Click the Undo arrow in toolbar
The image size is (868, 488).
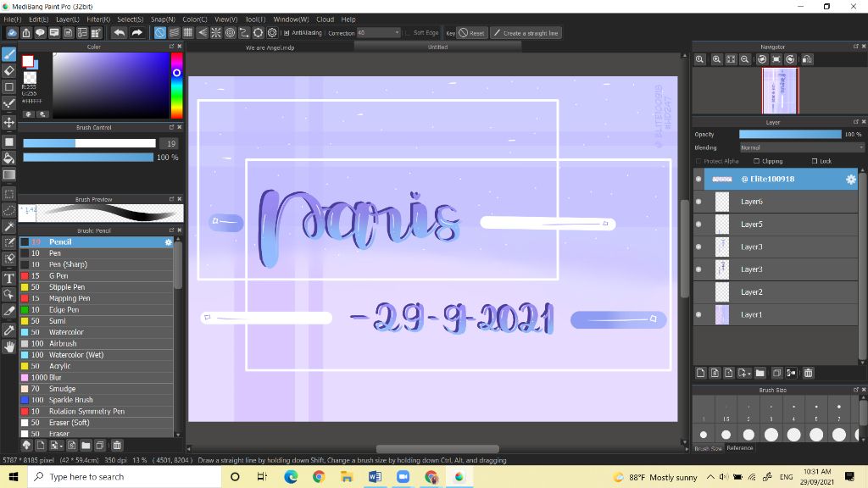tap(119, 33)
